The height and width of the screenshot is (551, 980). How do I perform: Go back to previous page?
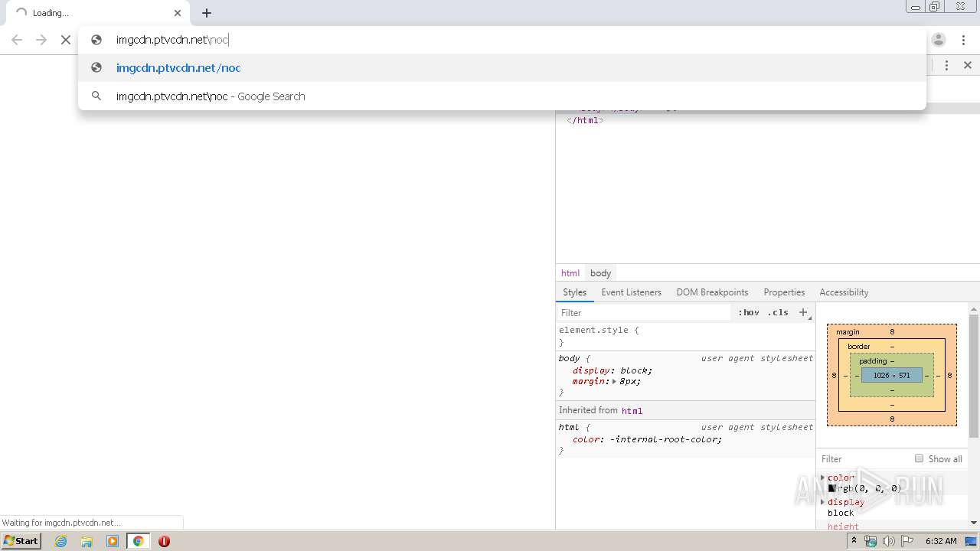(x=17, y=40)
